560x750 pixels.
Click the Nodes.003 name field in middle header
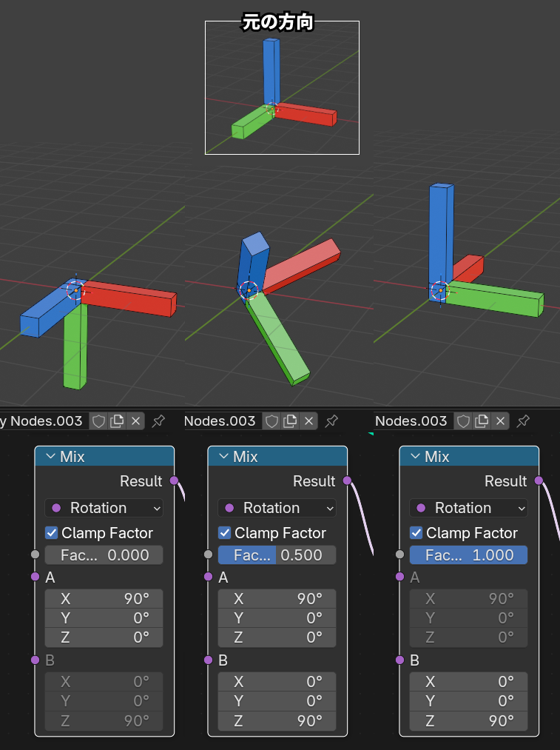tap(220, 421)
